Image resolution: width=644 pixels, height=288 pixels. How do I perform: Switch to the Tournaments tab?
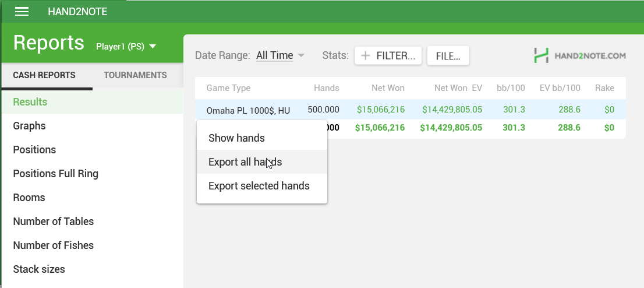click(135, 75)
